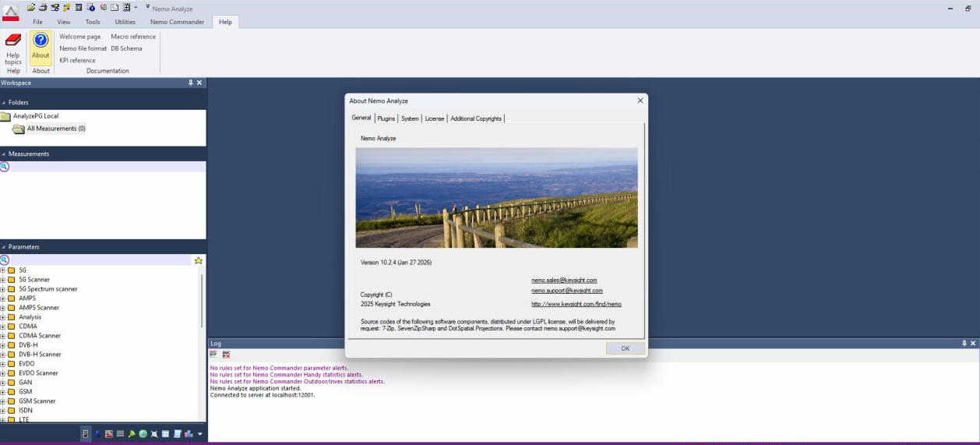
Task: Click the favorites star in Parameters panel
Action: pyautogui.click(x=199, y=260)
